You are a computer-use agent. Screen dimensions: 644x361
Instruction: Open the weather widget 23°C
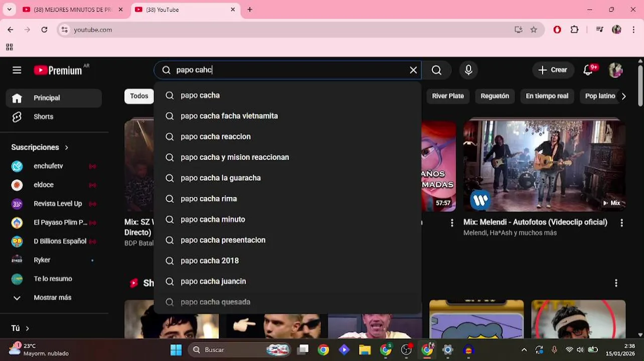39,350
